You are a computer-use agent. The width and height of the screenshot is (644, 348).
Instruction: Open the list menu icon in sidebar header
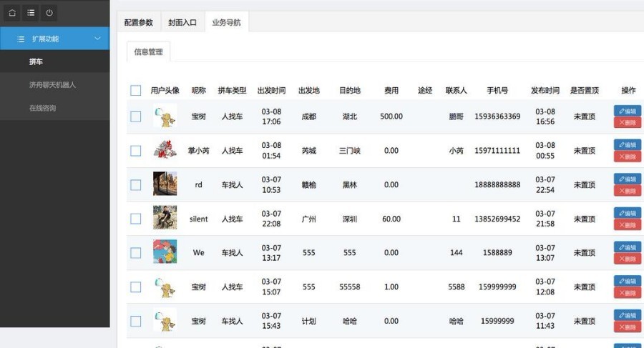(x=31, y=13)
